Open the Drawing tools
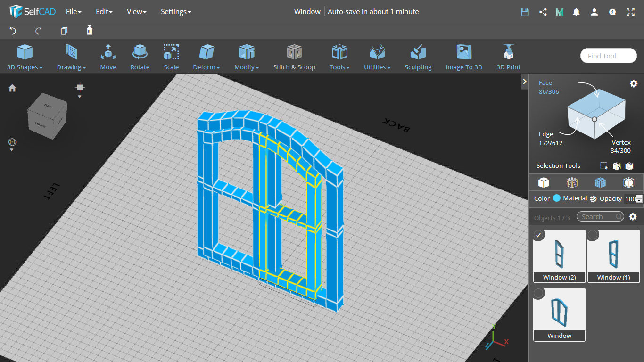Screen dimensions: 644x362 [71, 57]
